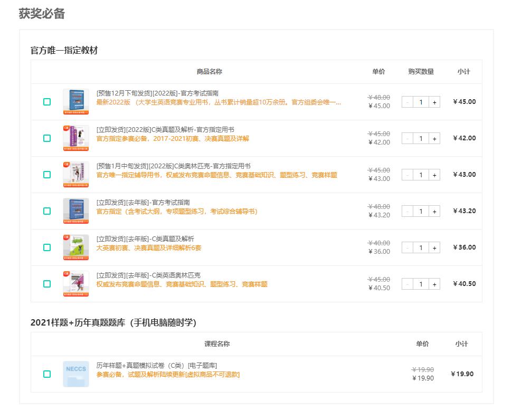This screenshot has width=512, height=420.
Task: Click quantity input of 2022版官方考试指南
Action: (421, 102)
